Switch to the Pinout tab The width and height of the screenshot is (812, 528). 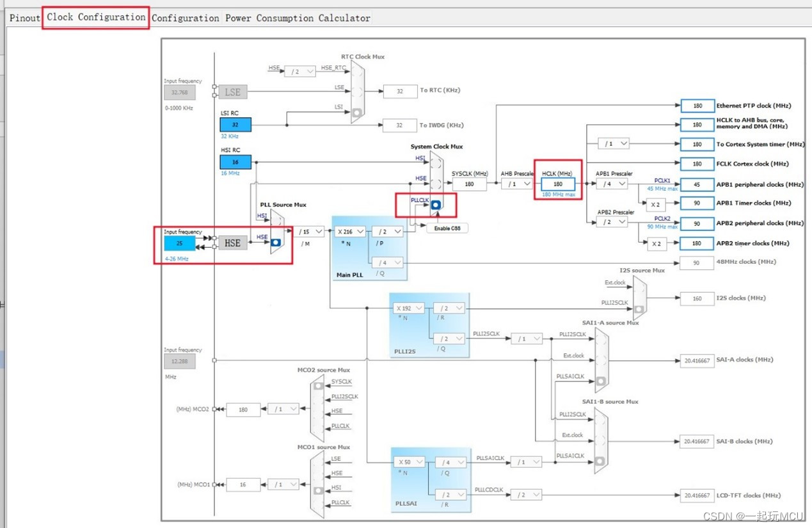point(24,18)
